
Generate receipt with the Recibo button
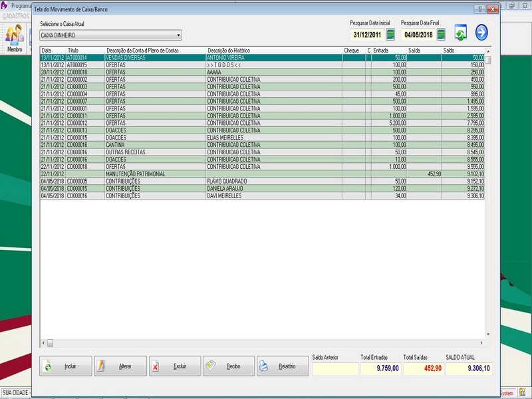[229, 366]
